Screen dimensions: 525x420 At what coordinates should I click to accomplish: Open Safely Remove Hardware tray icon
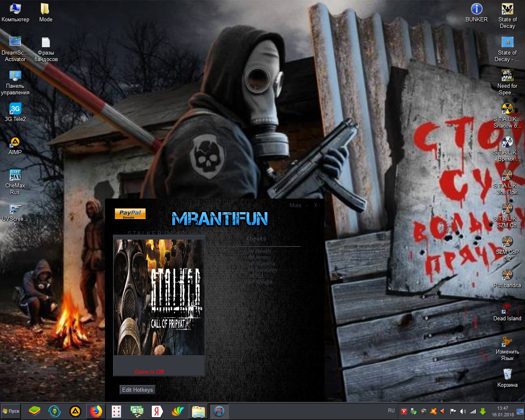click(x=414, y=411)
